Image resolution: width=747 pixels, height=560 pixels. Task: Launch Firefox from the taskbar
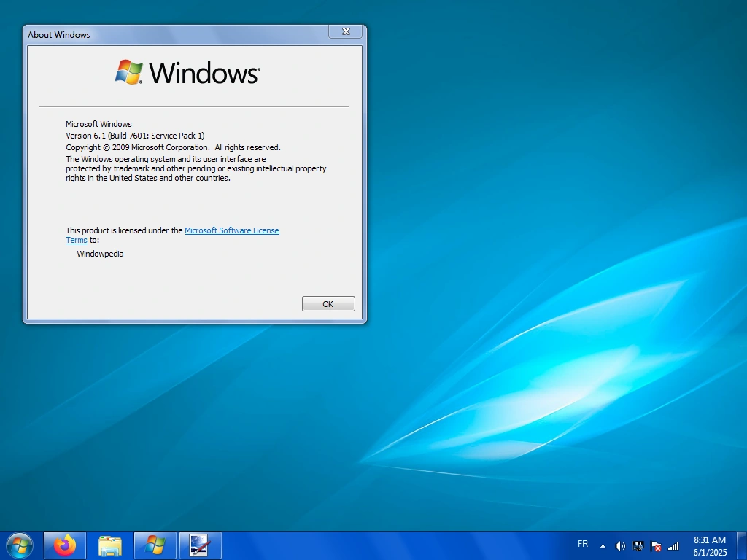65,545
